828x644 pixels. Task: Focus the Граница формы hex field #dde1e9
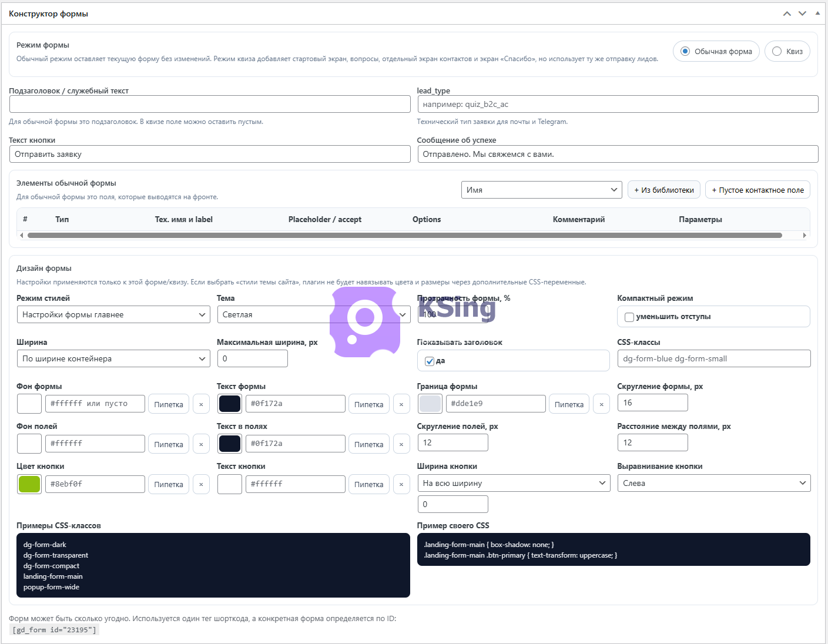point(496,404)
